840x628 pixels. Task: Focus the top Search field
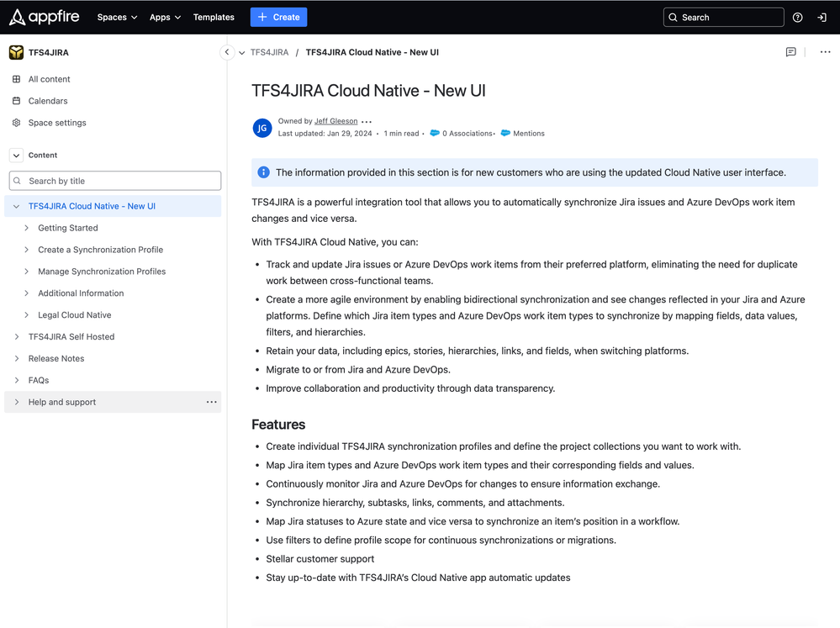pos(724,17)
